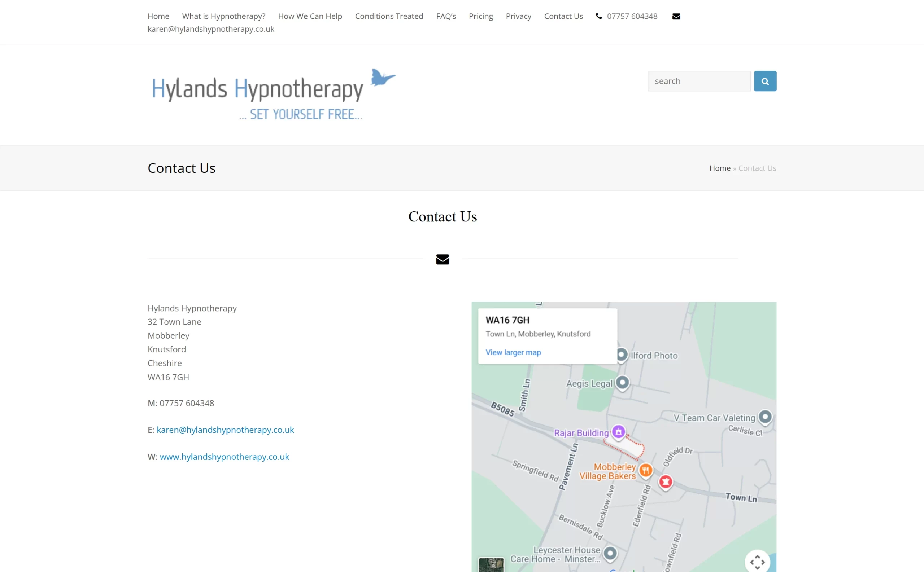Click the envelope icon in the top navigation

pos(676,16)
